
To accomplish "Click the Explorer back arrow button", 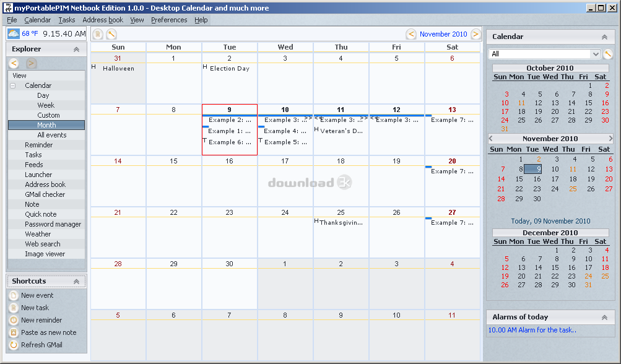I will (14, 63).
